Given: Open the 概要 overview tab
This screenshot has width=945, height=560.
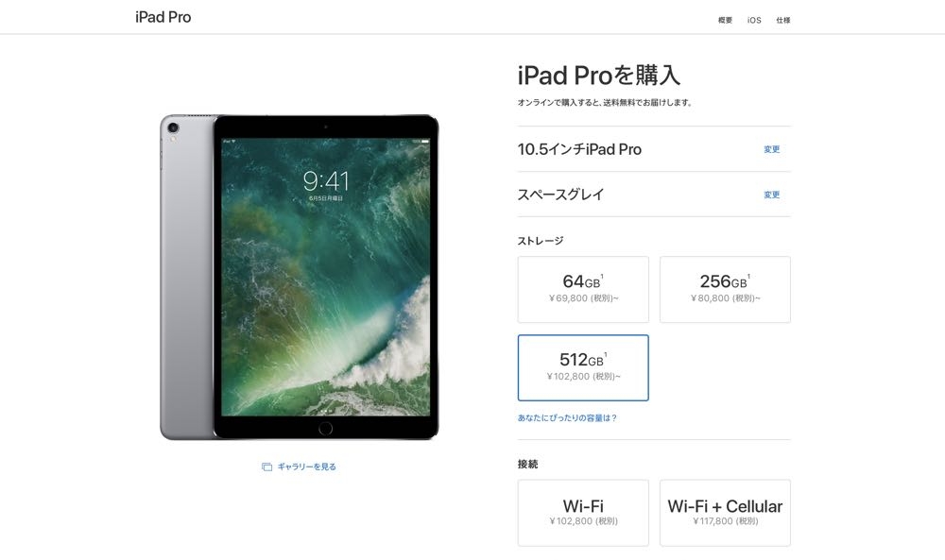Looking at the screenshot, I should pos(725,20).
